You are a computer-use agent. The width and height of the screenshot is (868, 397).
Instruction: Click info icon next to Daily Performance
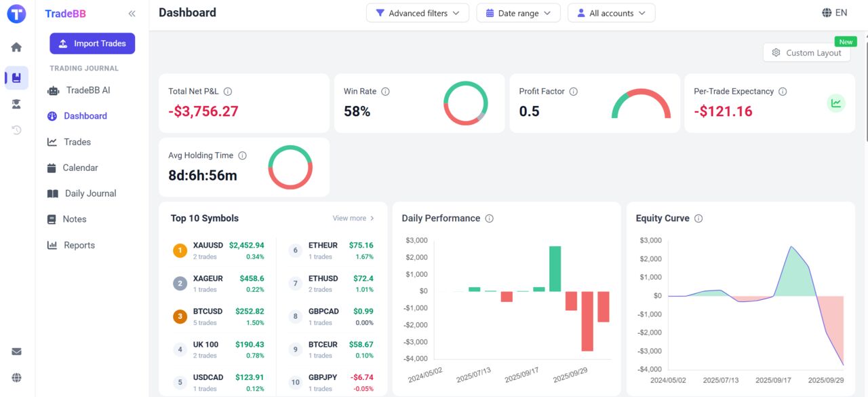click(490, 219)
